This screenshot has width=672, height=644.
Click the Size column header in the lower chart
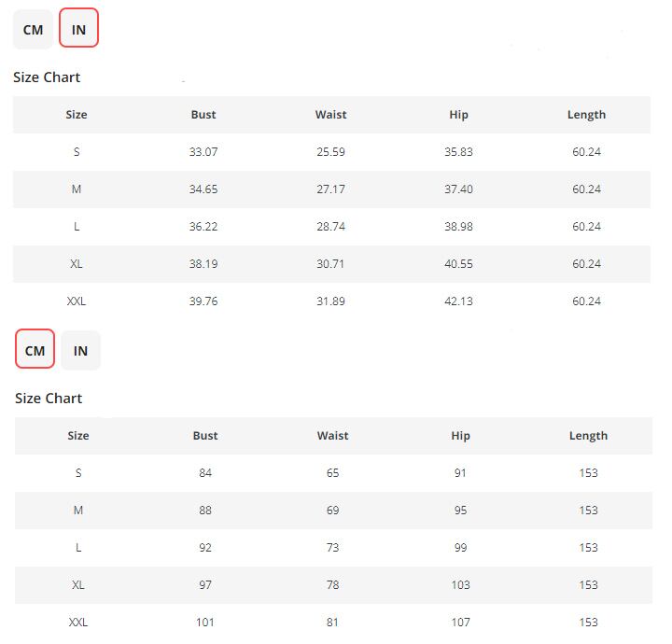pyautogui.click(x=78, y=436)
